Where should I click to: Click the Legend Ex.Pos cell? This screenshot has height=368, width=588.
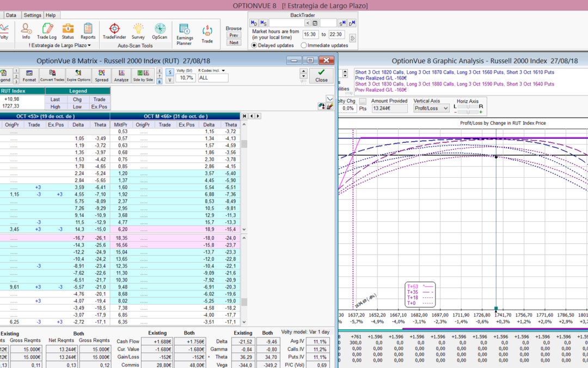(100, 107)
